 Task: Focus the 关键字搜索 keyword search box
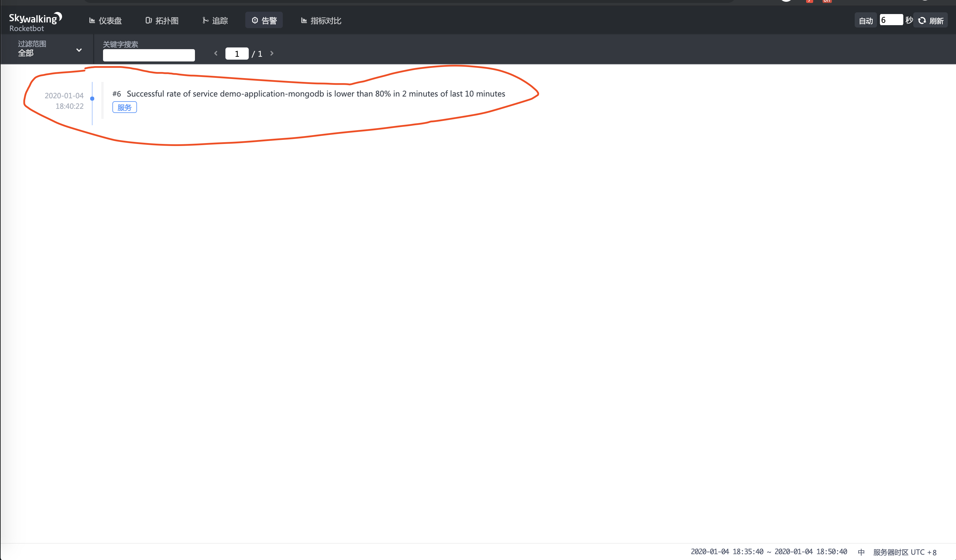pyautogui.click(x=149, y=55)
